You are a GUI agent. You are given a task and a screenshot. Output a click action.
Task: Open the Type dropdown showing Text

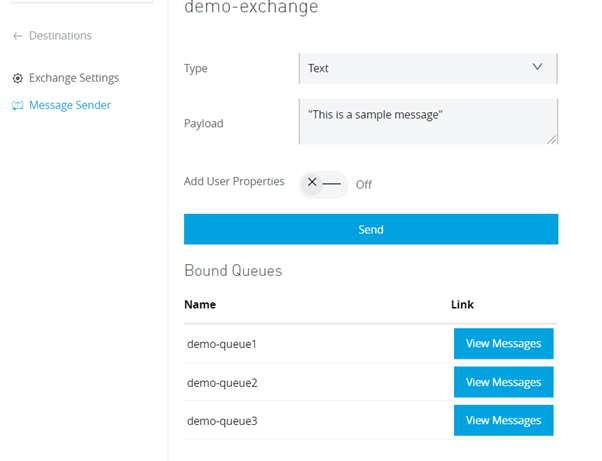(427, 68)
